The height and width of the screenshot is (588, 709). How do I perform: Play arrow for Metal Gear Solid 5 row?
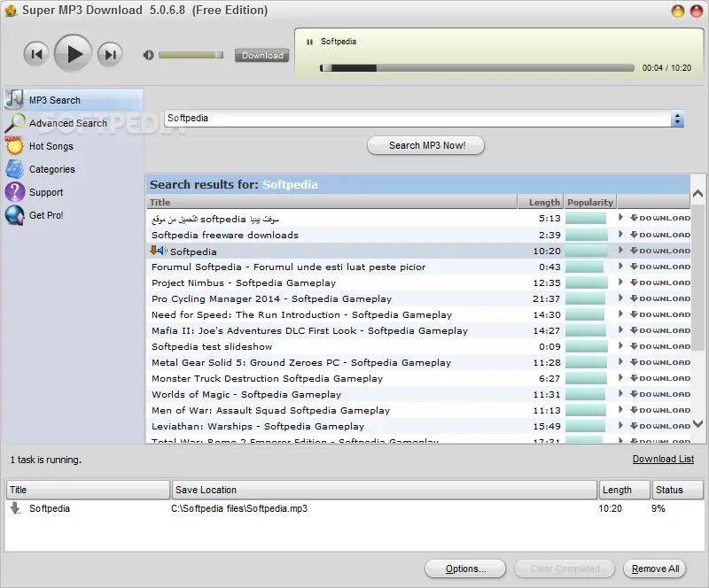[x=621, y=361]
